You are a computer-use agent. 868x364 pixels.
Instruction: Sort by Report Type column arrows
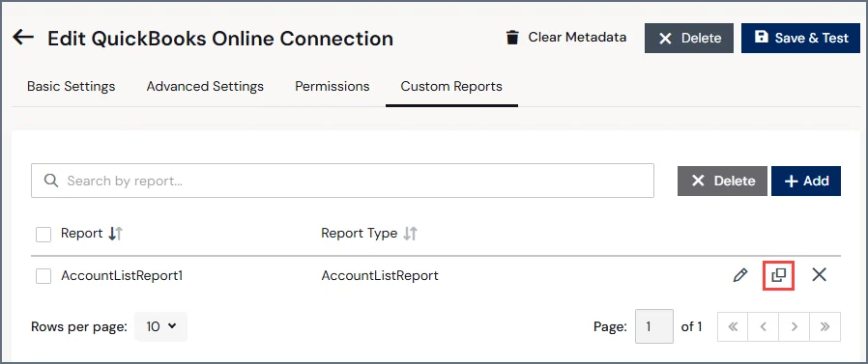click(x=410, y=234)
